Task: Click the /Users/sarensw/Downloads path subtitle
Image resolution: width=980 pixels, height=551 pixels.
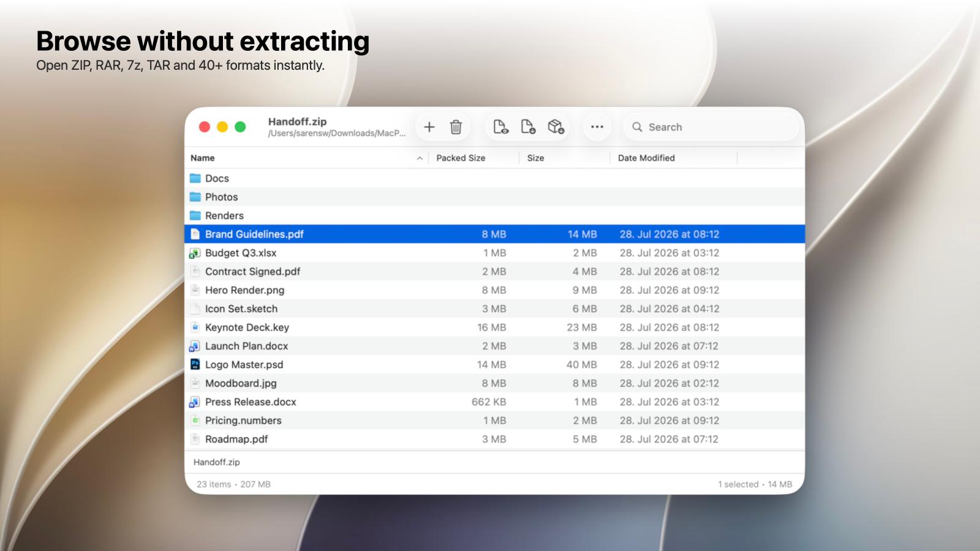Action: [336, 133]
